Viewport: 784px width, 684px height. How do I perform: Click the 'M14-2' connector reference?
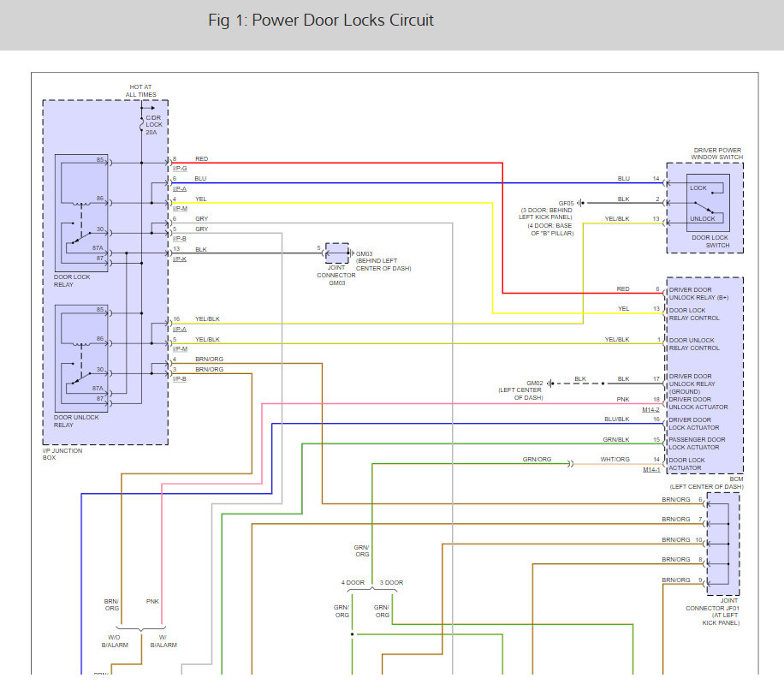click(650, 410)
